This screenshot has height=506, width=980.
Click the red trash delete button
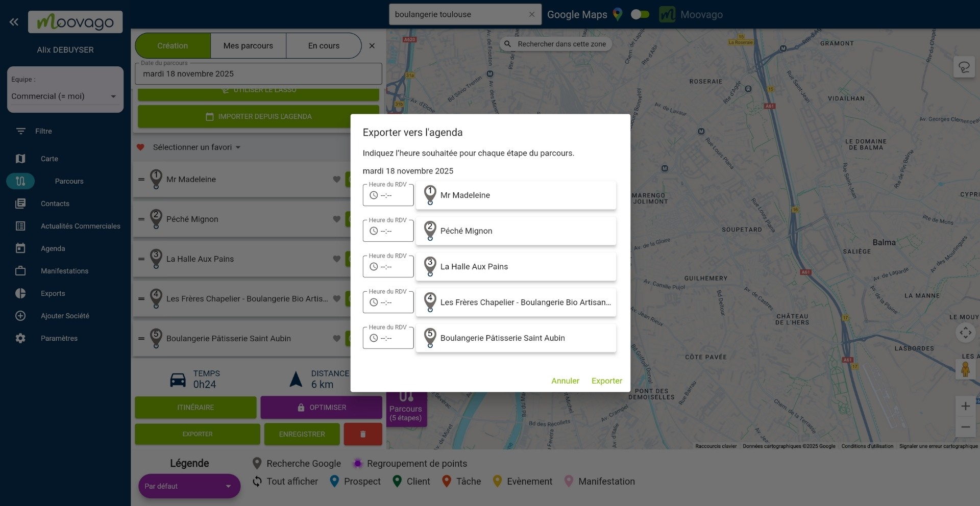tap(363, 434)
